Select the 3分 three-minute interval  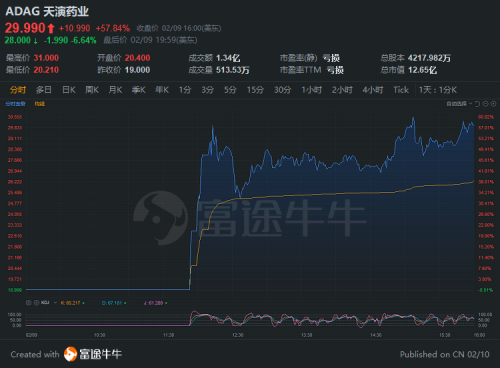[x=207, y=90]
